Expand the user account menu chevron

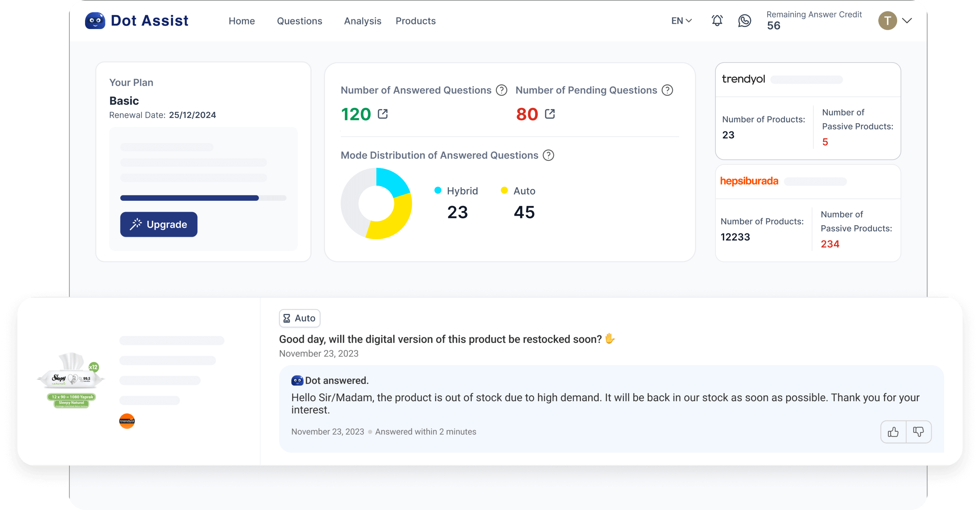[x=907, y=20]
